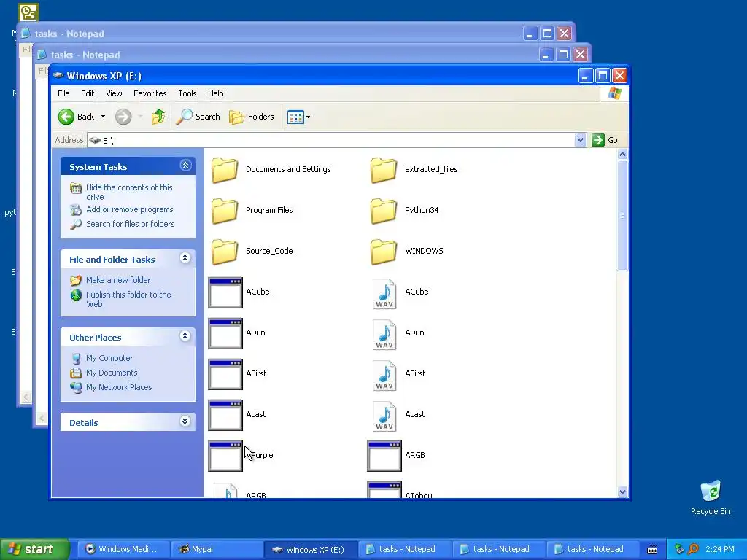Switch to Mypal taskbar button
The width and height of the screenshot is (747, 560).
(216, 549)
